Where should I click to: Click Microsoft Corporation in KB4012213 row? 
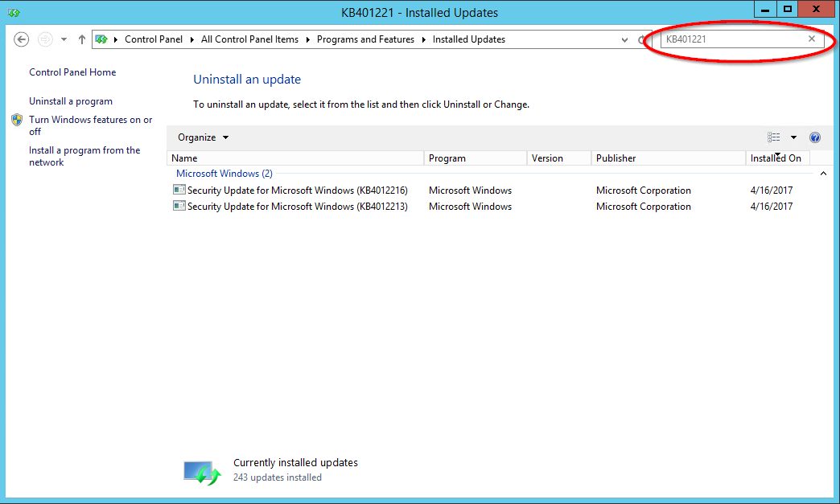pos(644,207)
